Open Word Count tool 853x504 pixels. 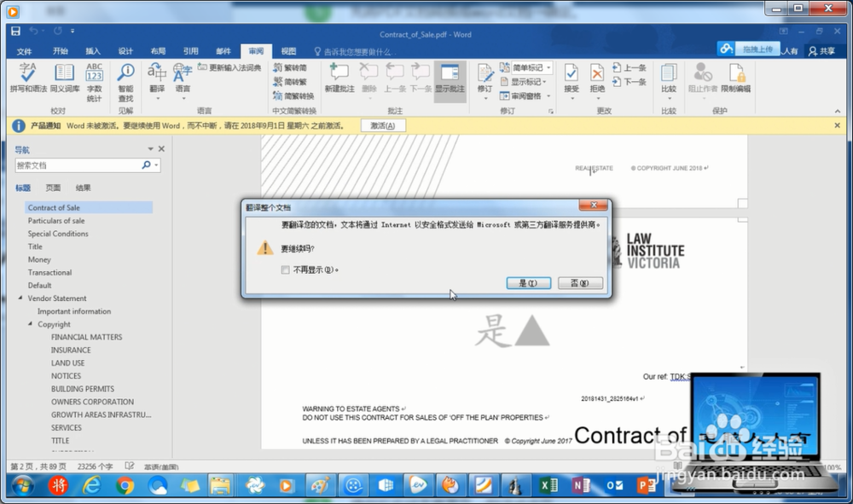pos(94,82)
